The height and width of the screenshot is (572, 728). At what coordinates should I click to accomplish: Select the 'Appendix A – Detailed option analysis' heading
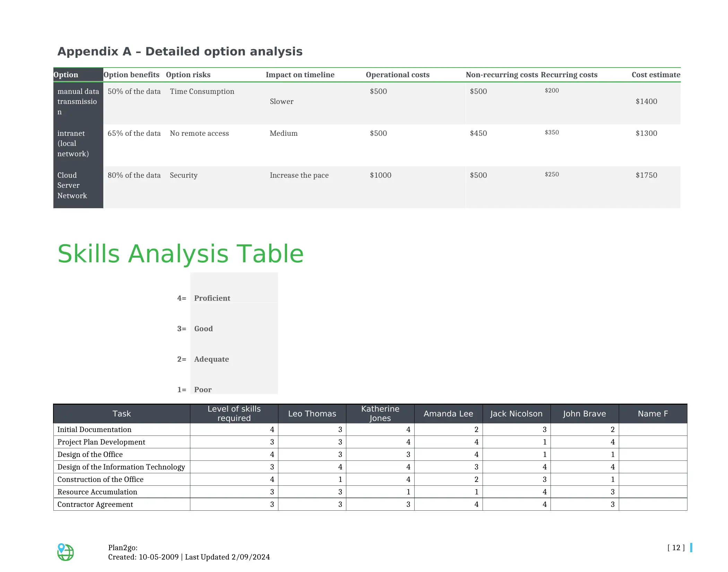coord(180,51)
